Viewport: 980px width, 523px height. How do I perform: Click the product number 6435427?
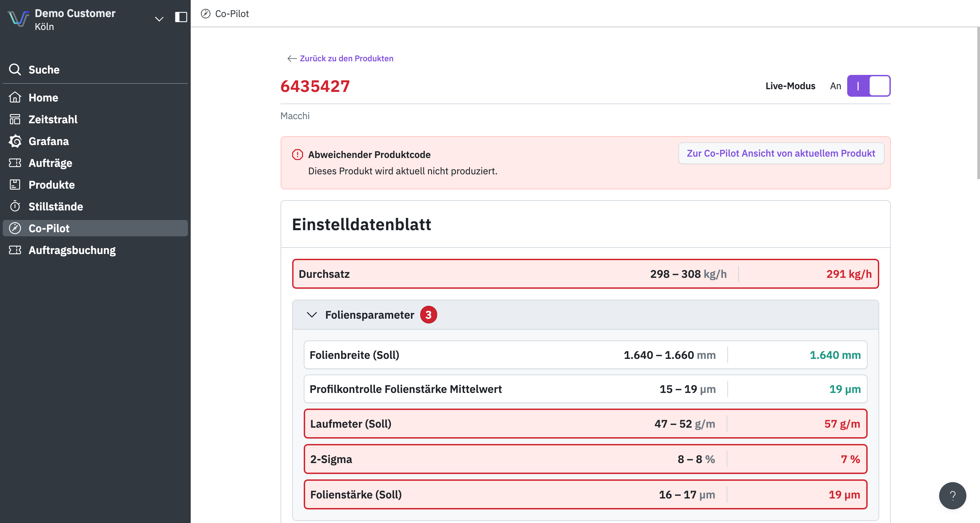point(315,86)
